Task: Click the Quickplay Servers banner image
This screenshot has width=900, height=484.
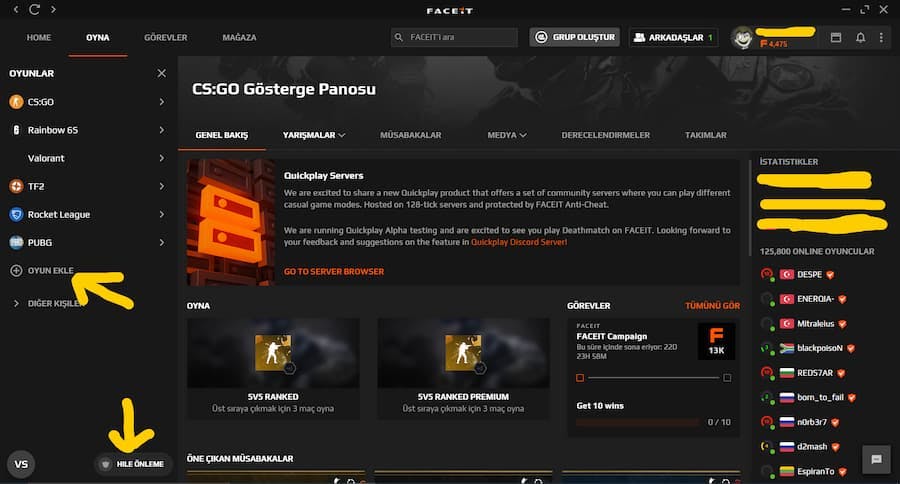Action: 230,222
